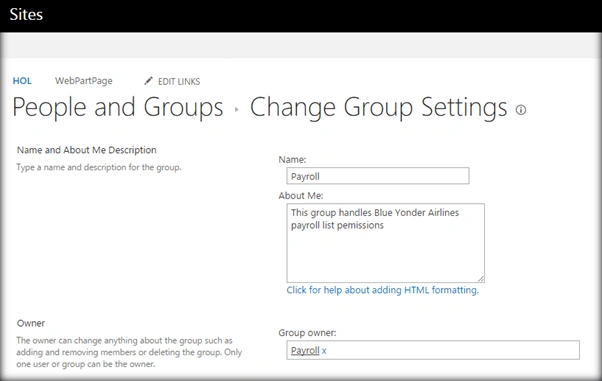The image size is (602, 381).
Task: Click into the About Me text area
Action: coord(385,243)
